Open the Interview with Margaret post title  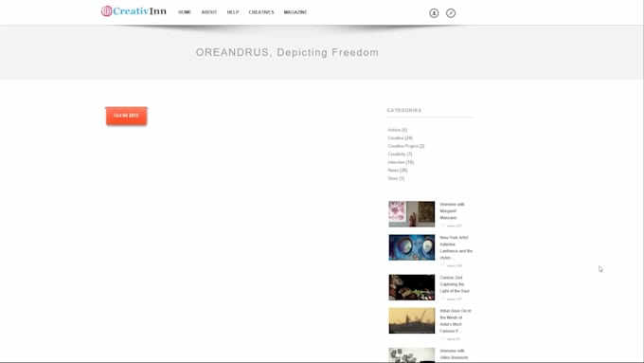click(452, 211)
